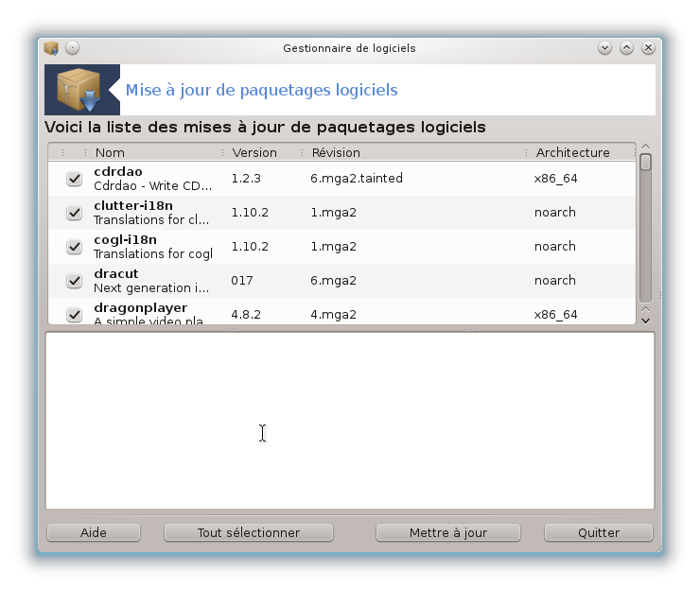Uncheck the clutter-i18n package checkbox
Viewport: 700px width, 590px height.
[74, 213]
